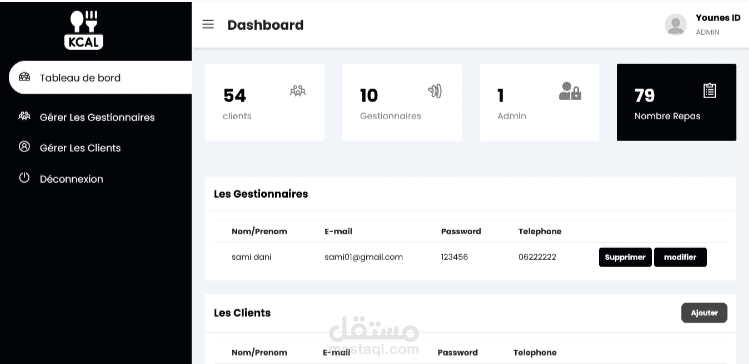Click the Gérer Les Gestionnaires group icon
749x364 pixels.
pos(24,116)
